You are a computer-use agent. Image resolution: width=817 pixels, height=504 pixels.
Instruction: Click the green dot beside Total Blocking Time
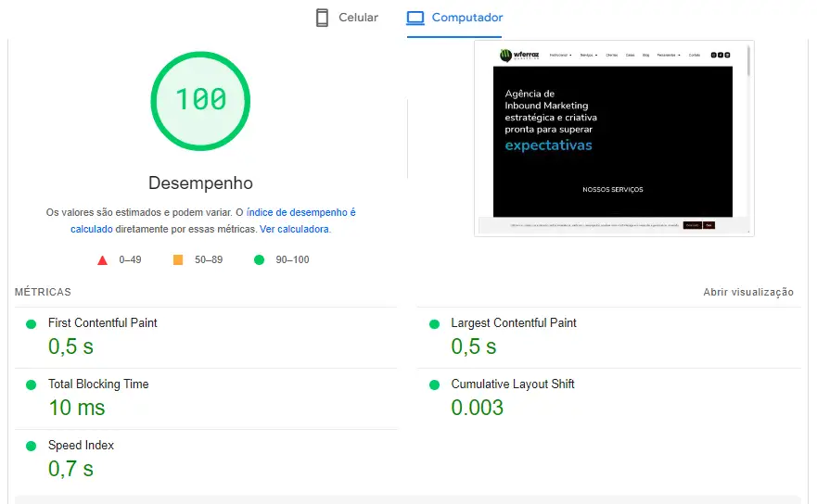32,384
